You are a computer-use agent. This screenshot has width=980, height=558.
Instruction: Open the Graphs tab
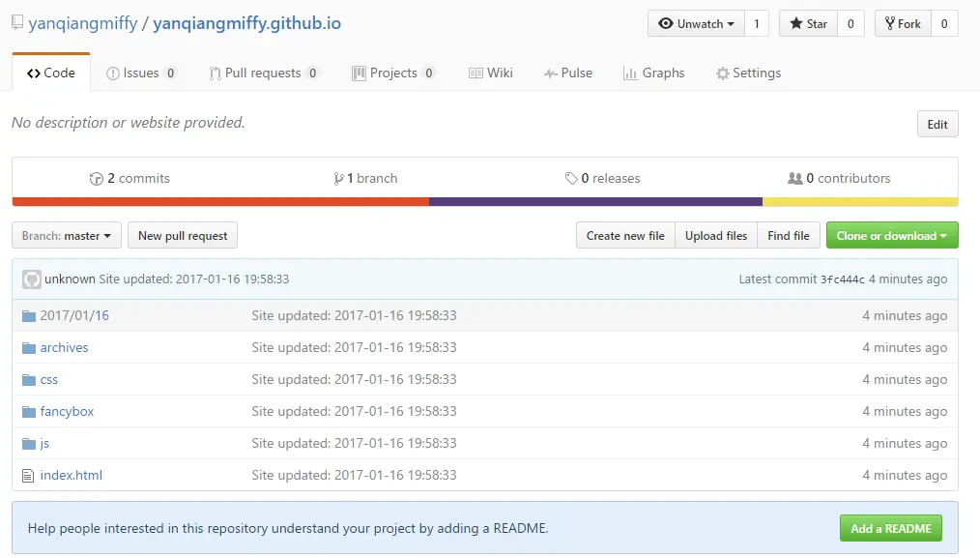654,73
